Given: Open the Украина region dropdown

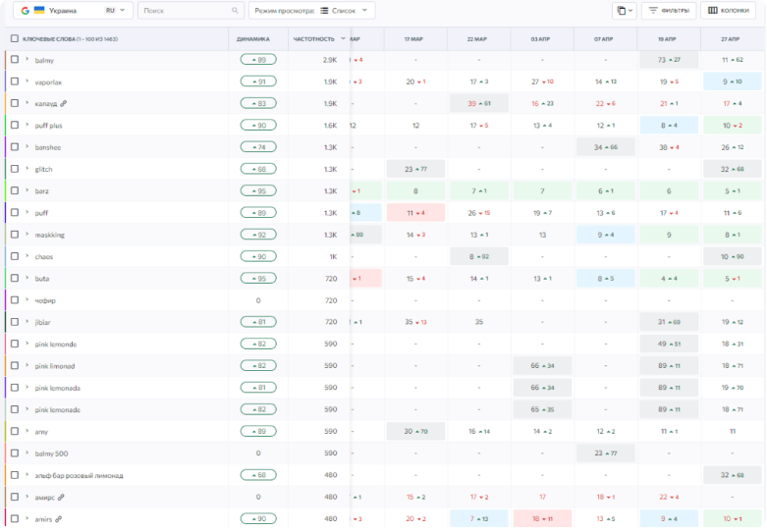Looking at the screenshot, I should (x=73, y=10).
